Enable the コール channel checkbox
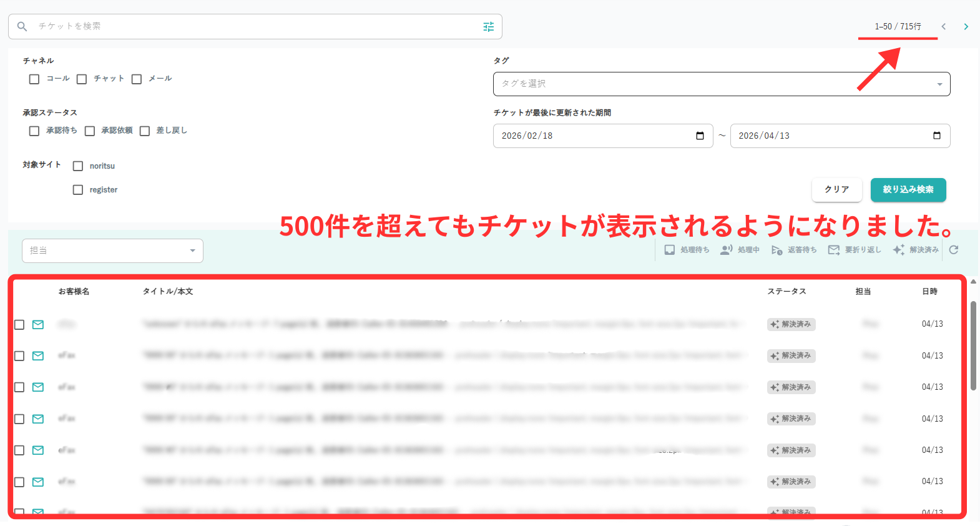 (34, 79)
